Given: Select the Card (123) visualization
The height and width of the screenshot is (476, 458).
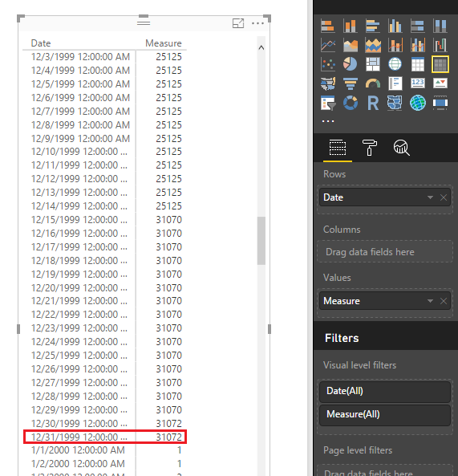Looking at the screenshot, I should click(x=417, y=83).
